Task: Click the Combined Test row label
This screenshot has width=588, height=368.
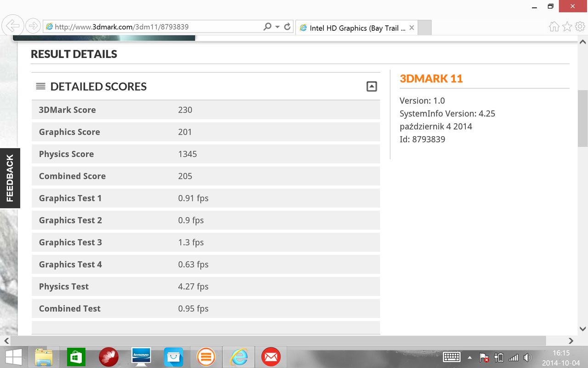Action: coord(70,309)
